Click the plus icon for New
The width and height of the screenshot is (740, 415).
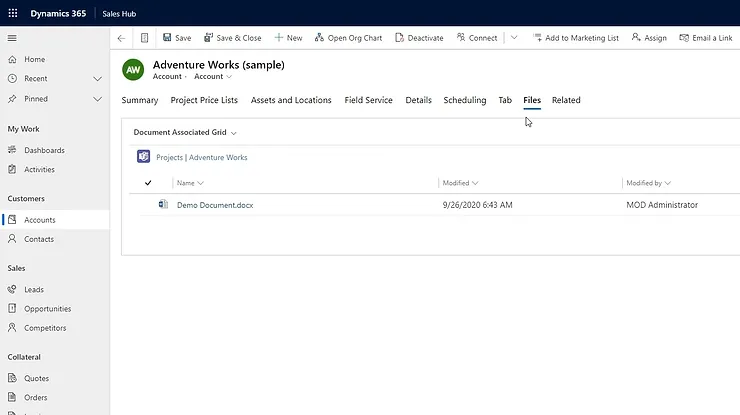278,37
